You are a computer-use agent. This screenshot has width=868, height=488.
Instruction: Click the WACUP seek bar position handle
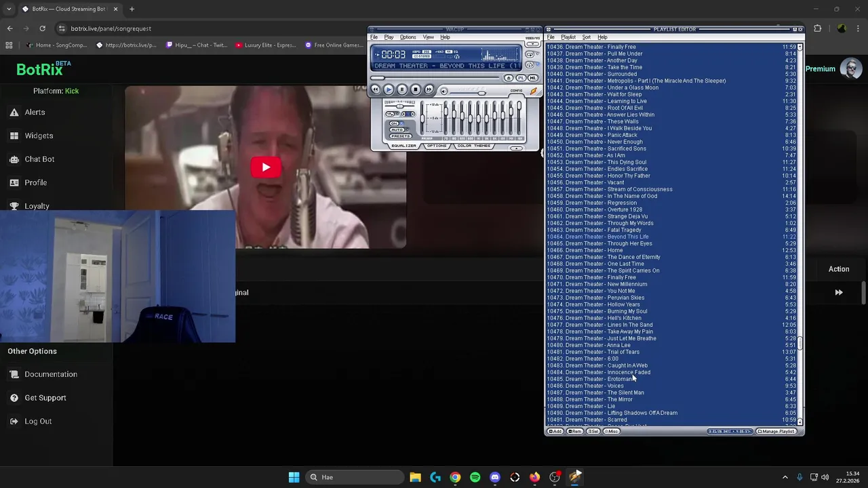click(378, 78)
